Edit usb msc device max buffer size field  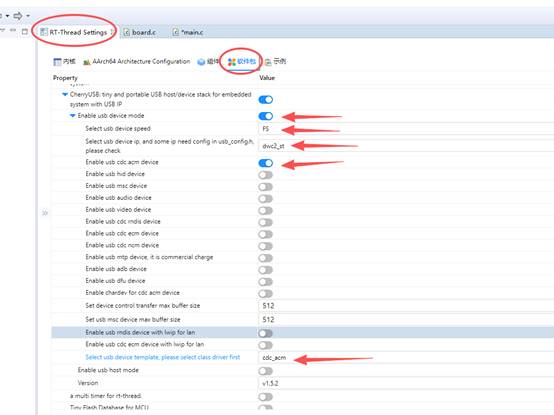coord(406,320)
